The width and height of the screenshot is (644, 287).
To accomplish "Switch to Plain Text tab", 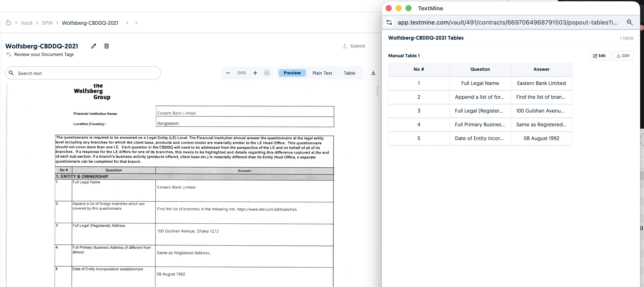I will coord(322,73).
